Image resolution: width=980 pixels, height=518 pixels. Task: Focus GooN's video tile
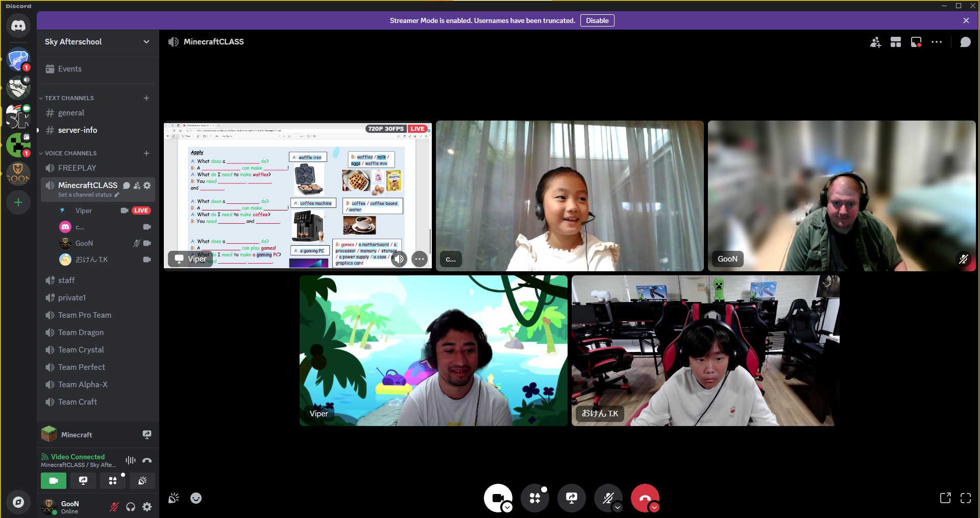click(842, 196)
